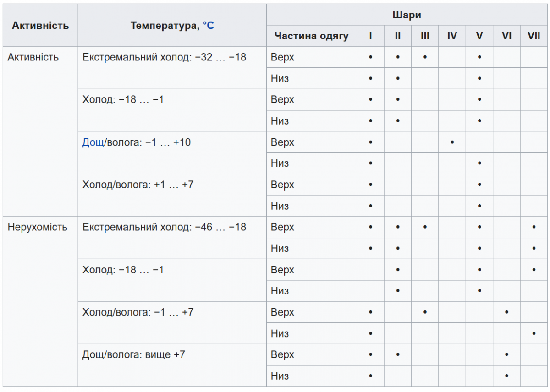Screen dimensions: 550x392
Task: Click layer column header III
Action: [x=425, y=36]
